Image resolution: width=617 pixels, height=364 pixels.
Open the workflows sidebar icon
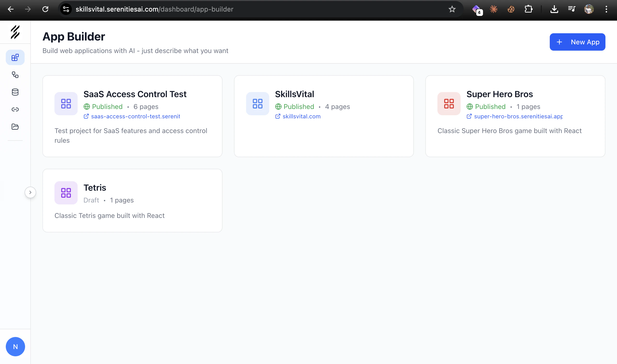pos(15,75)
